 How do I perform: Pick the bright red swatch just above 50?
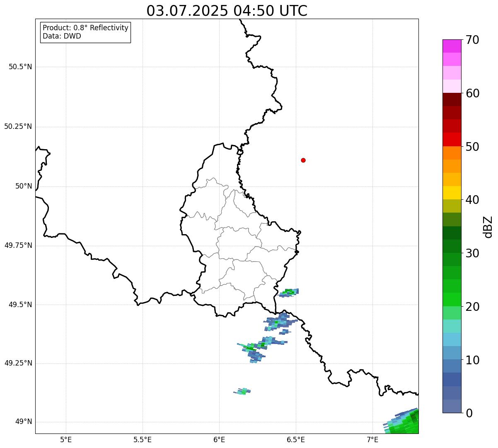[x=452, y=139]
